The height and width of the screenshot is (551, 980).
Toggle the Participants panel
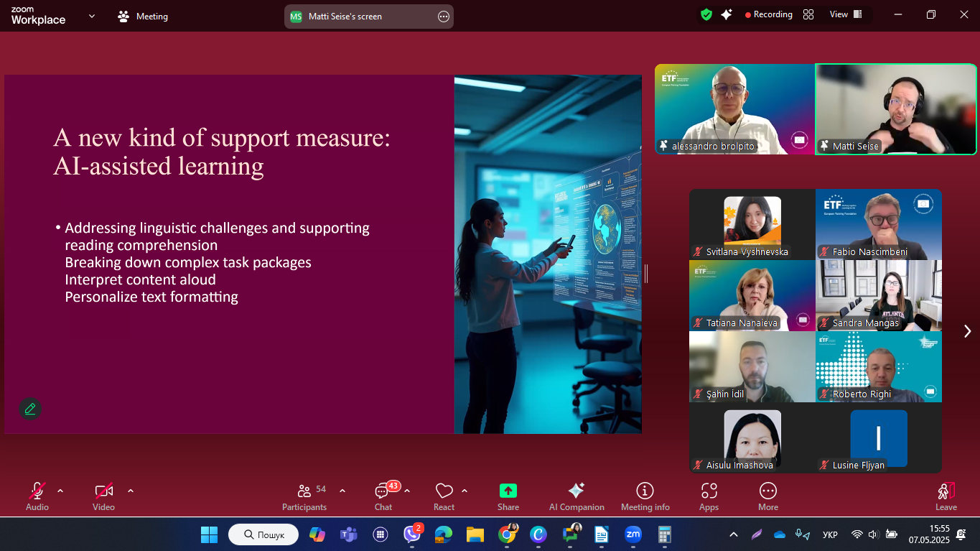tap(305, 496)
